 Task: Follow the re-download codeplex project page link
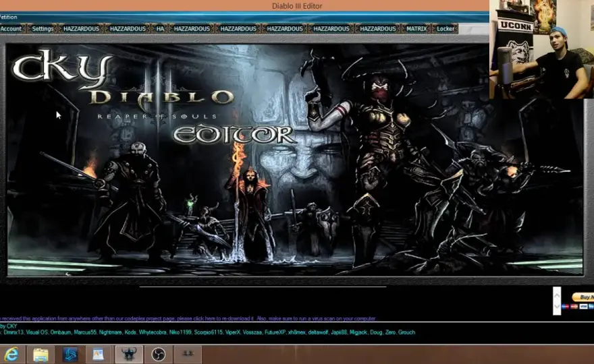pyautogui.click(x=188, y=319)
